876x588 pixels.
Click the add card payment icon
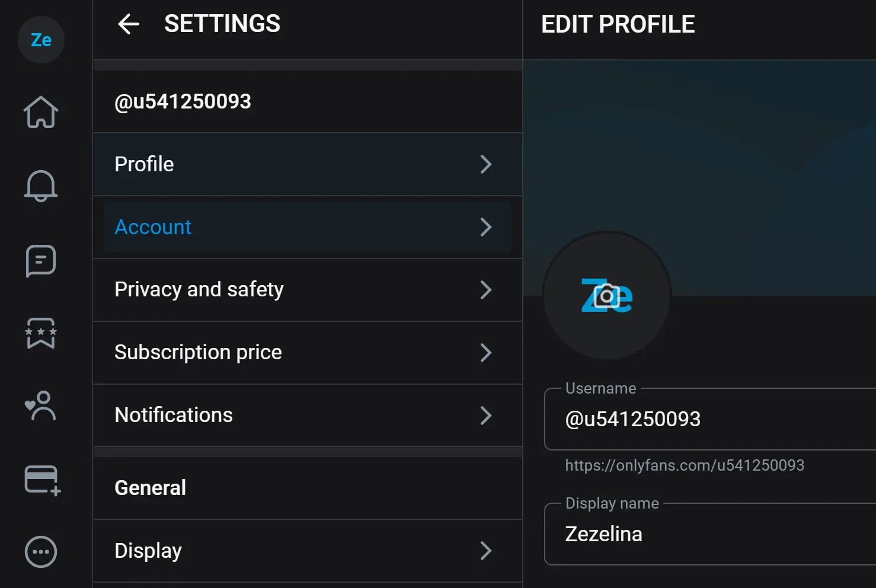tap(40, 480)
